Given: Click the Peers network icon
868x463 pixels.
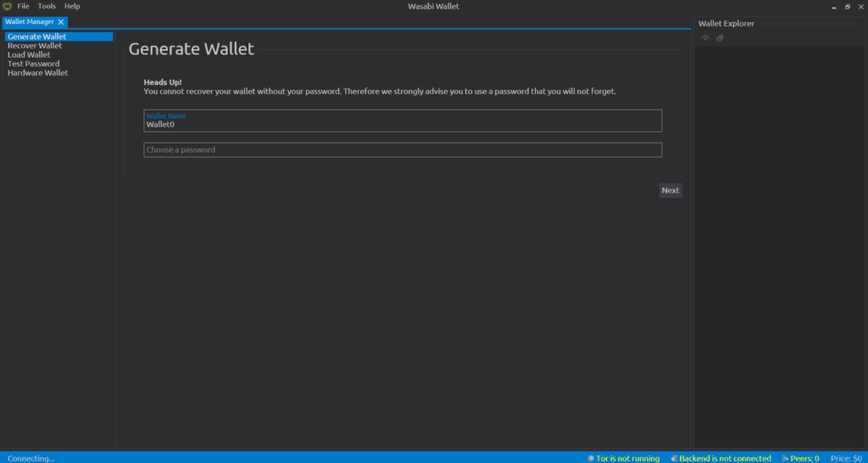Looking at the screenshot, I should click(x=785, y=459).
